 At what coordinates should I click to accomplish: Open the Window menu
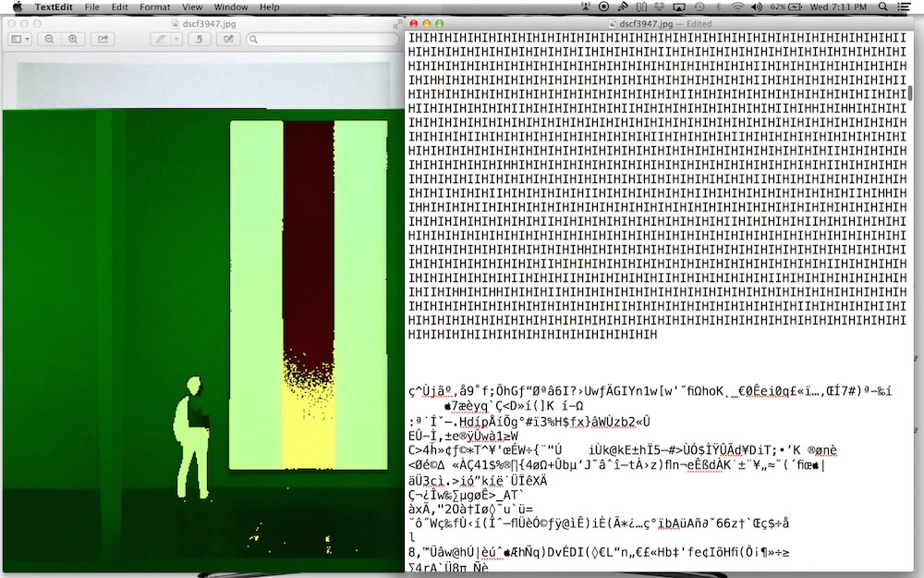pyautogui.click(x=231, y=7)
